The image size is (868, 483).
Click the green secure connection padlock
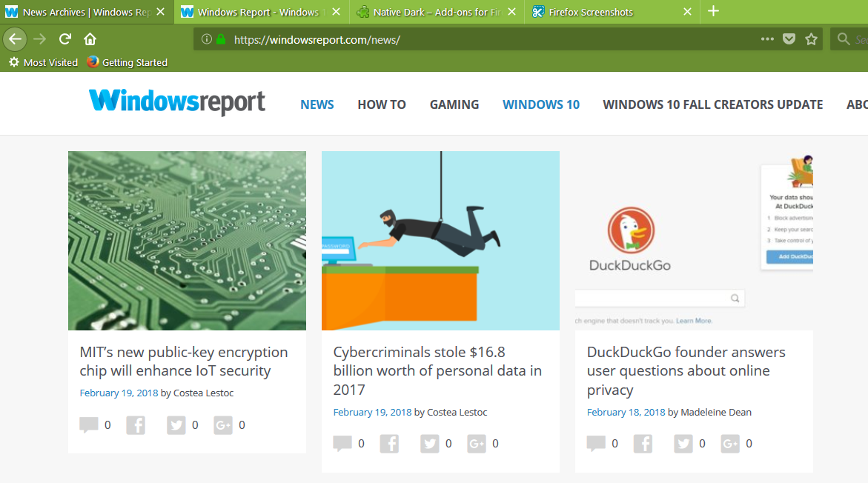click(x=221, y=39)
